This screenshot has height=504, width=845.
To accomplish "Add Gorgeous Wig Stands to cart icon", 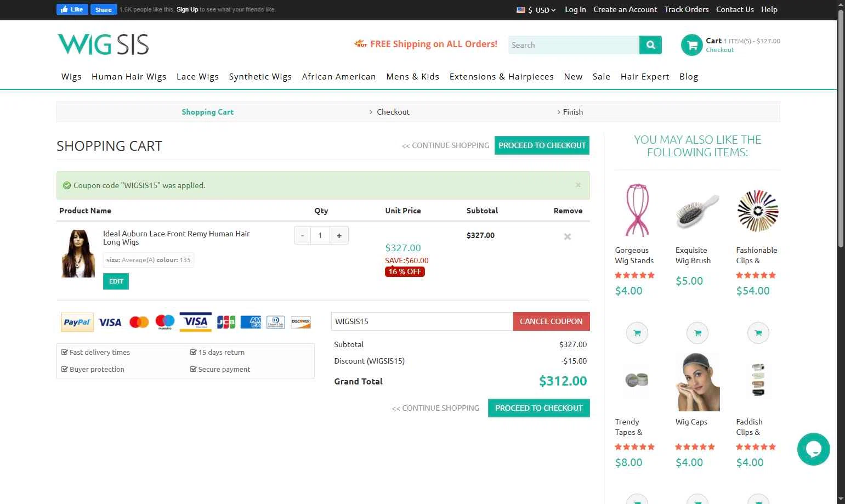I will (637, 333).
